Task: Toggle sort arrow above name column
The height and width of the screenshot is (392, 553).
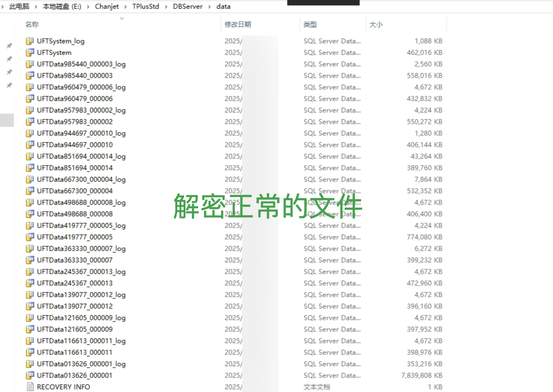Action: click(122, 18)
